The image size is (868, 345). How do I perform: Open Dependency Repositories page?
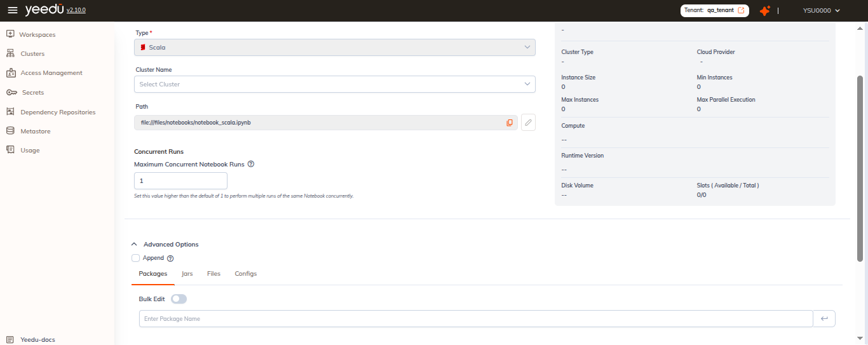tap(58, 112)
